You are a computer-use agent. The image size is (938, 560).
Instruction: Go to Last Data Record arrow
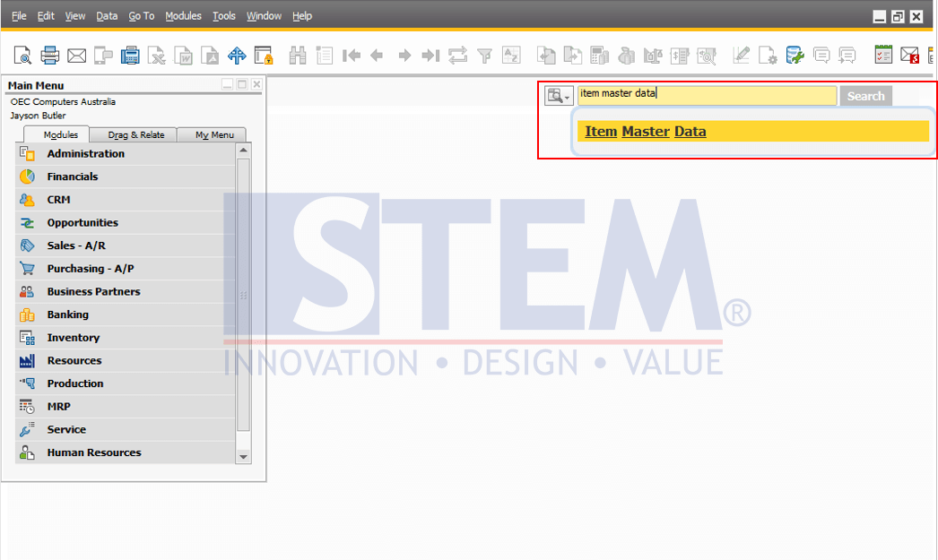pos(430,56)
